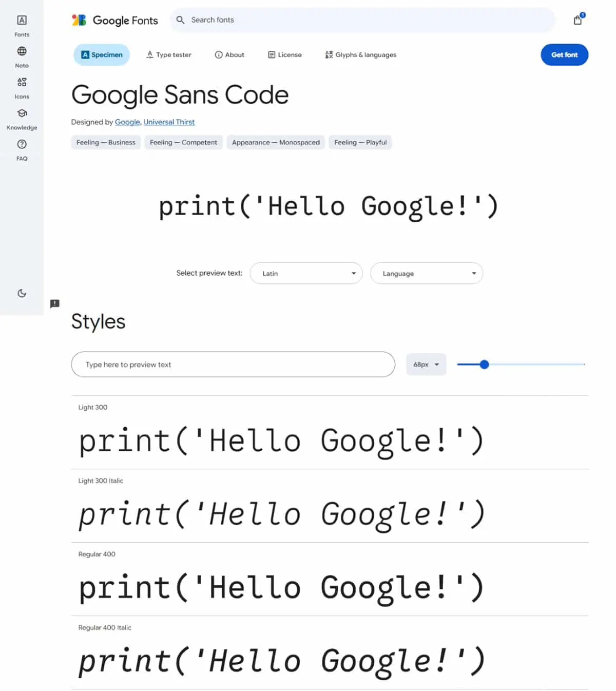Image resolution: width=616 pixels, height=691 pixels.
Task: Open the Fonts section in sidebar
Action: [x=22, y=26]
